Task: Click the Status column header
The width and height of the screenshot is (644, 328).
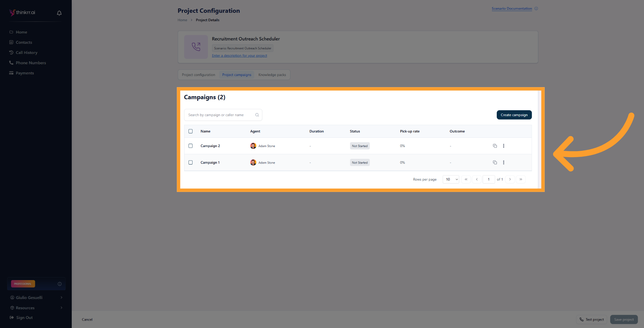Action: click(x=355, y=131)
